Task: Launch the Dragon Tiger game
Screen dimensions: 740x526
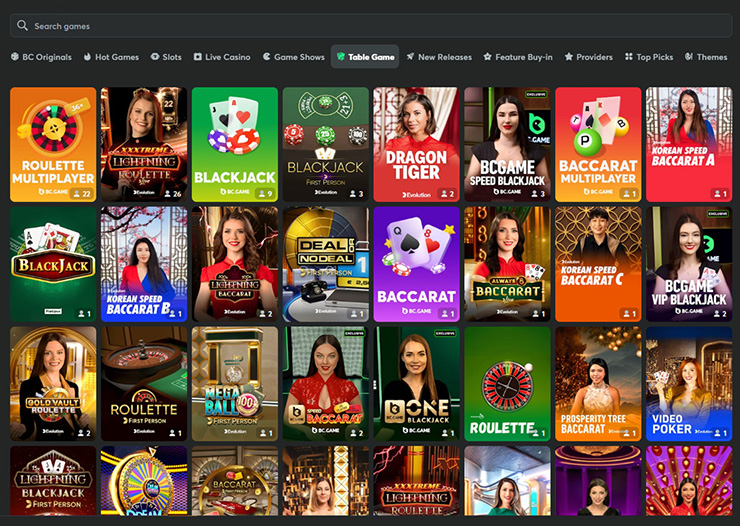Action: click(x=416, y=144)
